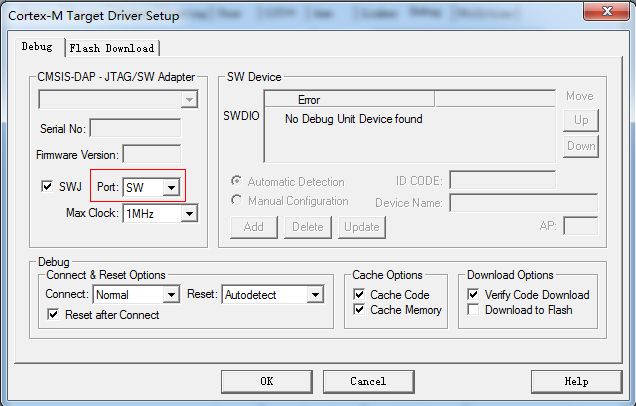Confirm with the OK button
Viewport: 636px width, 406px height.
[x=267, y=382]
